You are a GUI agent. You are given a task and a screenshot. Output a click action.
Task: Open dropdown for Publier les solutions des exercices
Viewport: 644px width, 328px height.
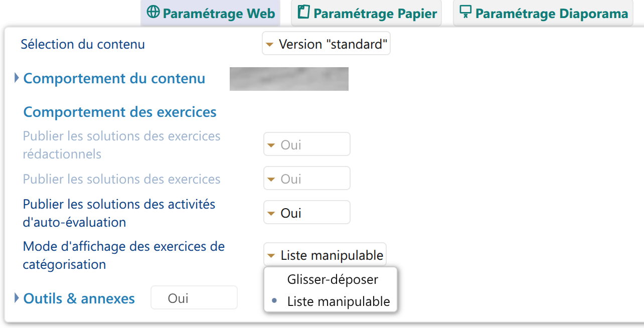pyautogui.click(x=306, y=179)
